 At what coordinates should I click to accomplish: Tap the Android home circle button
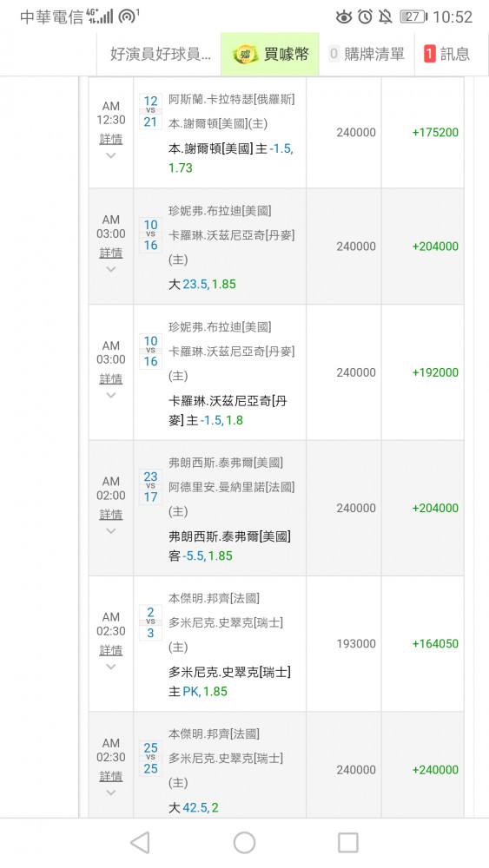[x=244, y=843]
